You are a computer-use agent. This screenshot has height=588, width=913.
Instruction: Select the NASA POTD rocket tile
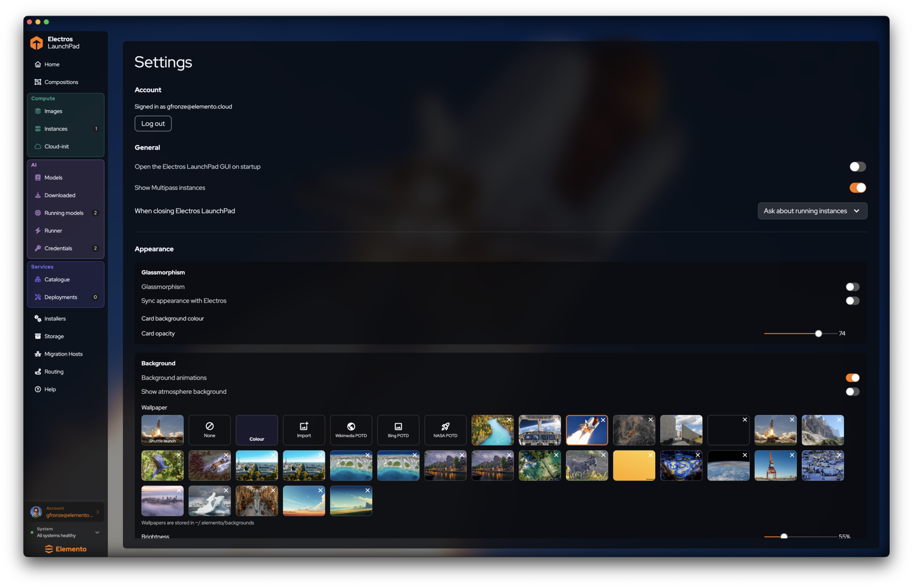pyautogui.click(x=445, y=430)
